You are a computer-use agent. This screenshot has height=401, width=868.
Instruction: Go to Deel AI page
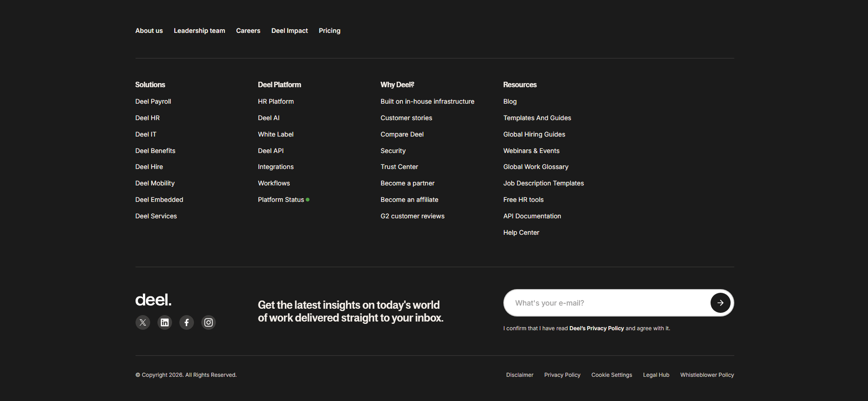pos(269,118)
